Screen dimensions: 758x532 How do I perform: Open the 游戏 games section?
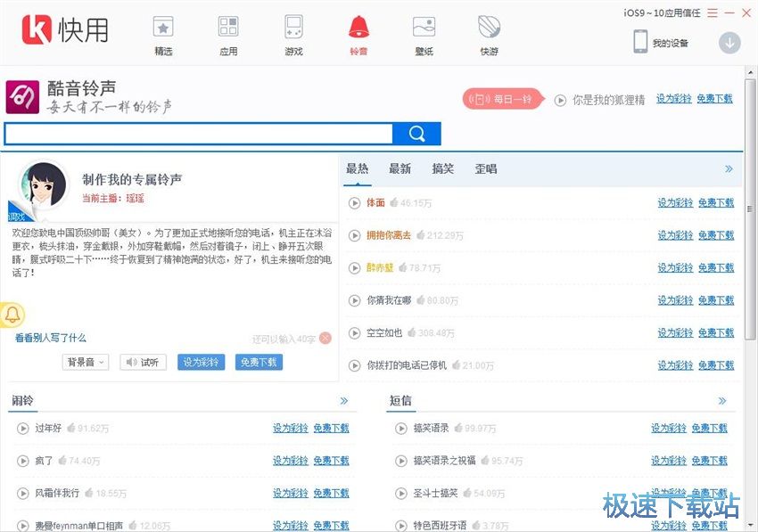click(293, 36)
